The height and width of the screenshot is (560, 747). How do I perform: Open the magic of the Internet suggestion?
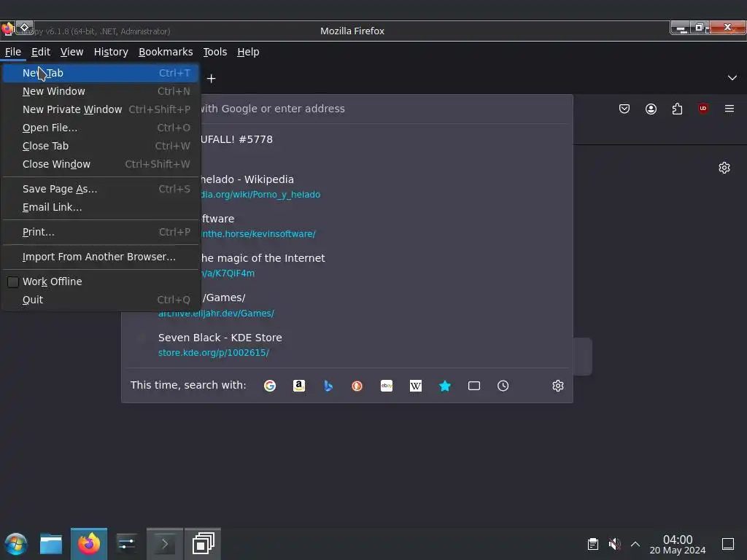[263, 258]
